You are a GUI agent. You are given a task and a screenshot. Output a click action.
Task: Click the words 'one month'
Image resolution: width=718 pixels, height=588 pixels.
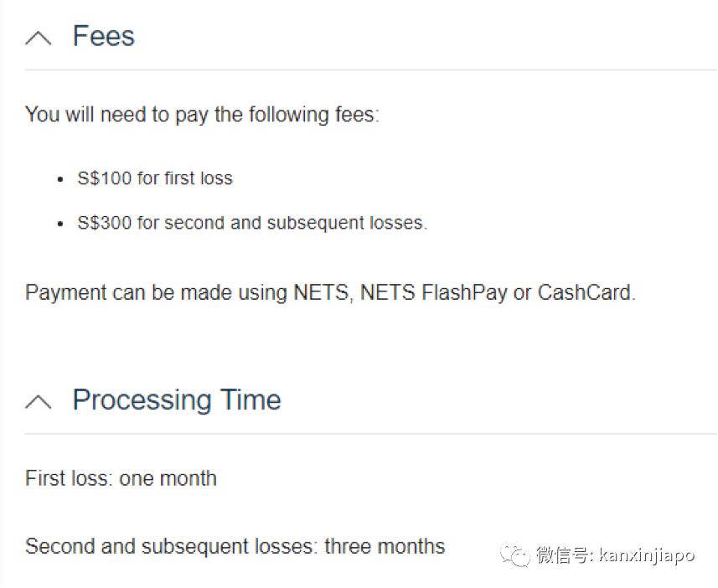point(168,478)
